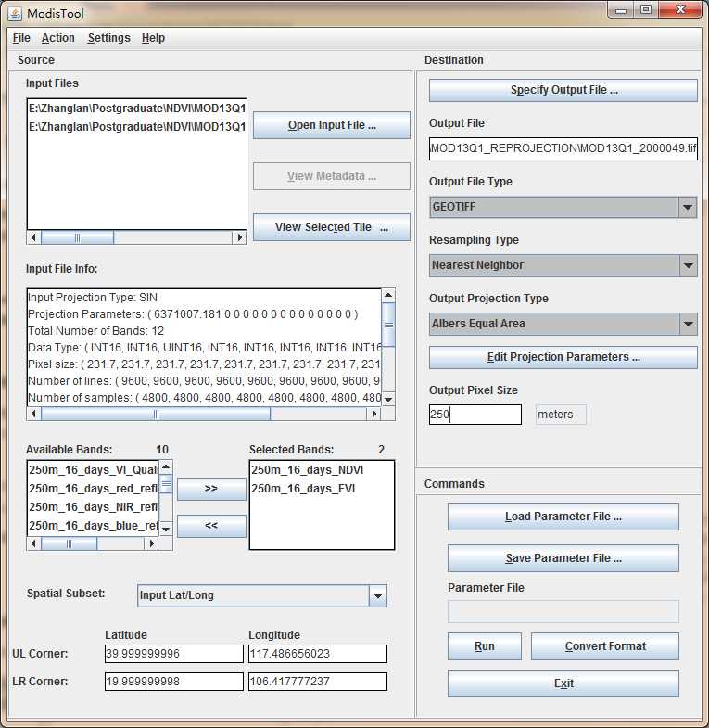
Task: Run the reprojection with Run button
Action: tap(485, 646)
